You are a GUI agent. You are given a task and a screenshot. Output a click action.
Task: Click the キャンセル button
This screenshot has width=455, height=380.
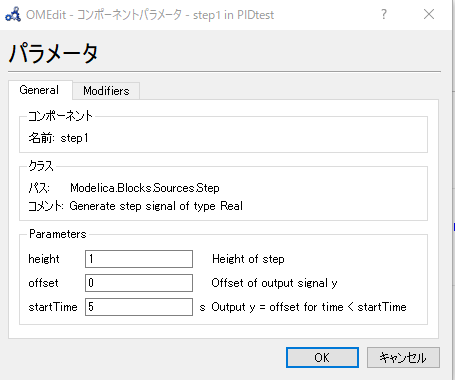point(403,358)
